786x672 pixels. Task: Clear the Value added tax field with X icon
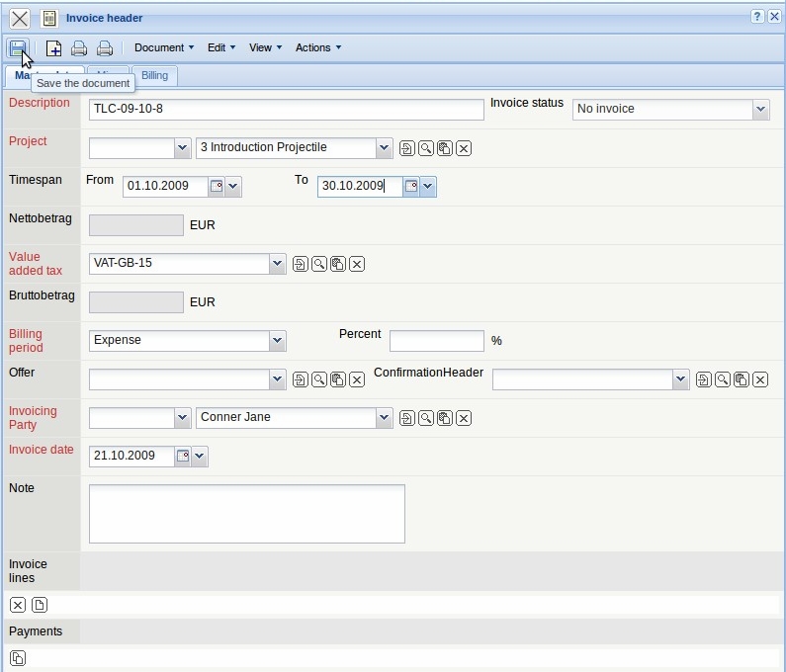pos(358,264)
